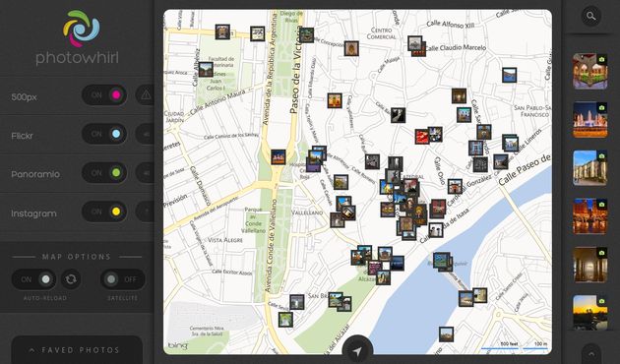Open photo marker left of Cardenal González label
This screenshot has width=620, height=364.
(x=455, y=186)
